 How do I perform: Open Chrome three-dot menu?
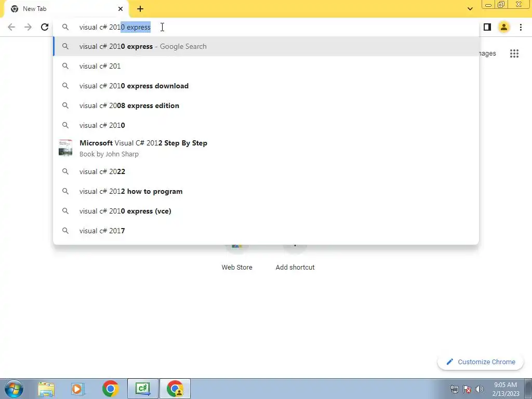tap(521, 27)
